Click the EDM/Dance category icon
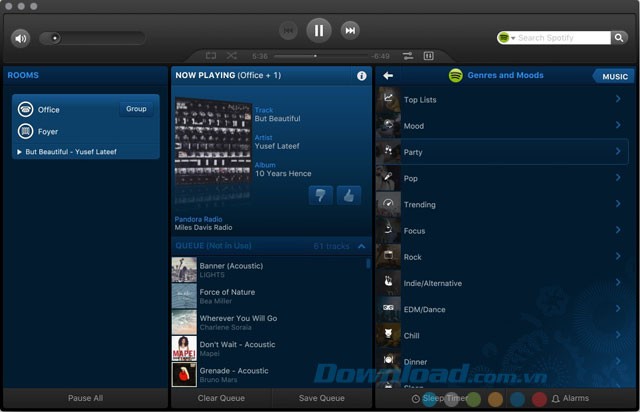This screenshot has height=412, width=640. (388, 309)
